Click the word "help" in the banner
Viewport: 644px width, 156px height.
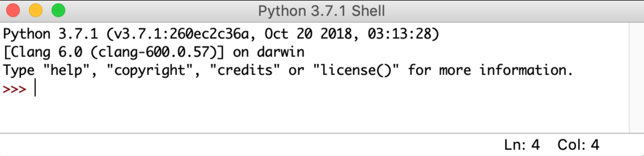[x=66, y=70]
